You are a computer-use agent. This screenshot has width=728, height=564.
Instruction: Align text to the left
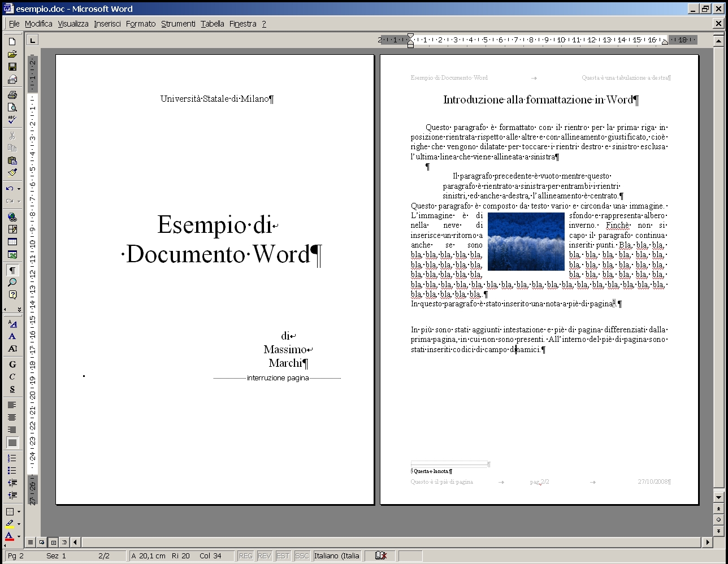click(12, 405)
